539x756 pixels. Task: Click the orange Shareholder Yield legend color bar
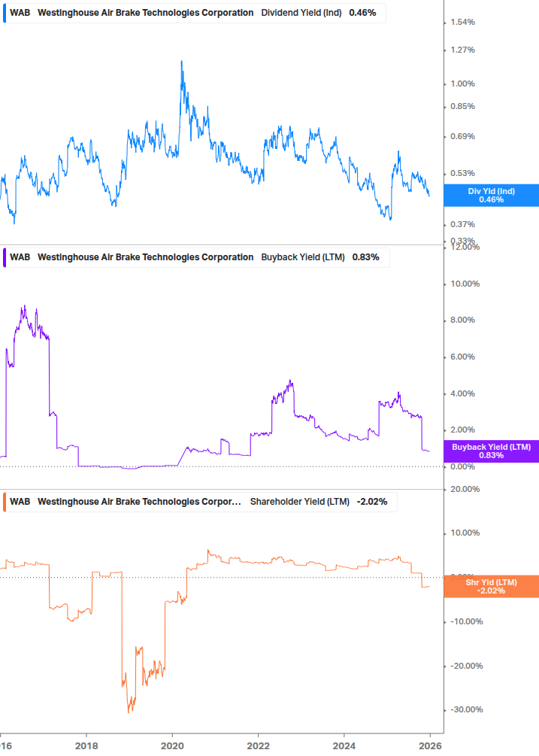[5, 502]
